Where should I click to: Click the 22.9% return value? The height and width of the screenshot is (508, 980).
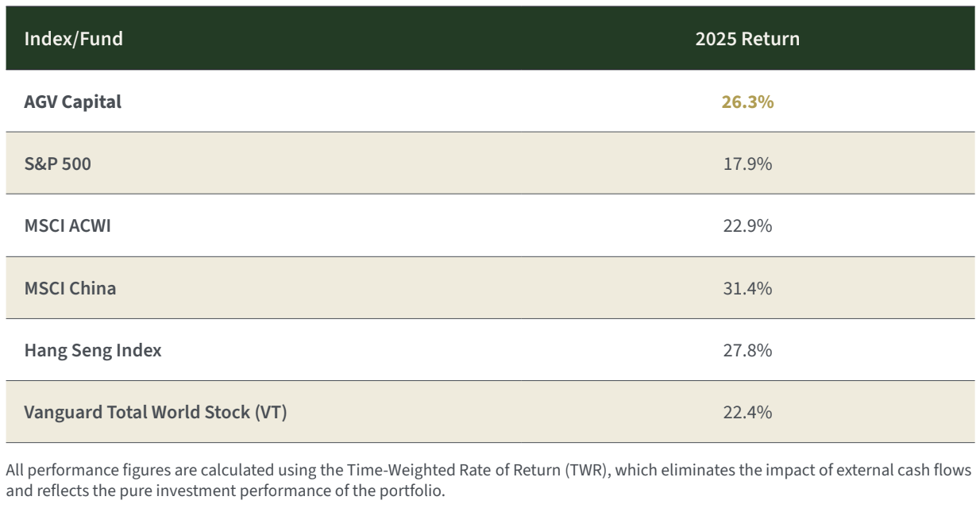tap(747, 225)
